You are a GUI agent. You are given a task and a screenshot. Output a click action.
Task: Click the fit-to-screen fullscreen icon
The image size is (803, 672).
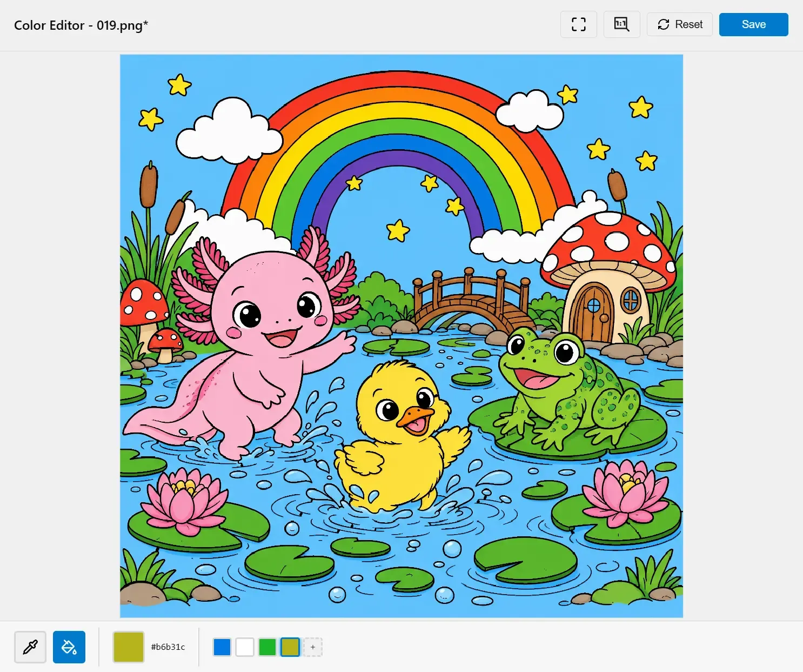tap(579, 24)
